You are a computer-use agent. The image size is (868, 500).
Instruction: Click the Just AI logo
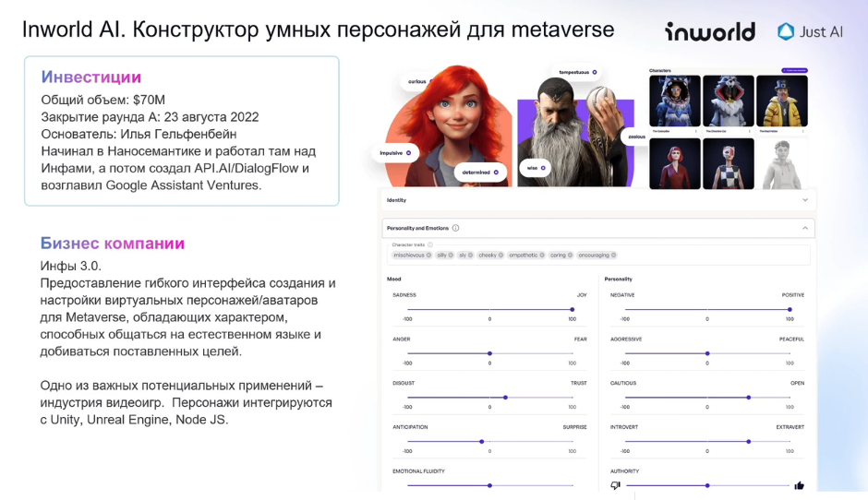pyautogui.click(x=810, y=32)
